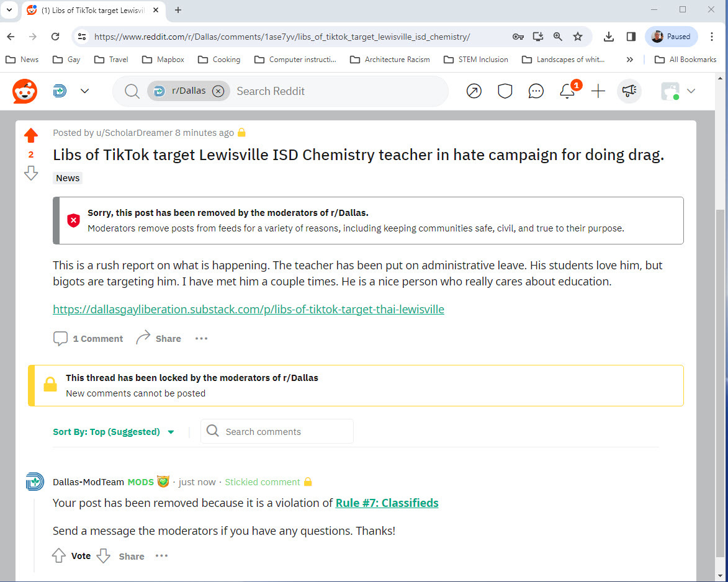Open the r/Dallas community icon in header
Screen dimensions: 728x582
coord(60,91)
